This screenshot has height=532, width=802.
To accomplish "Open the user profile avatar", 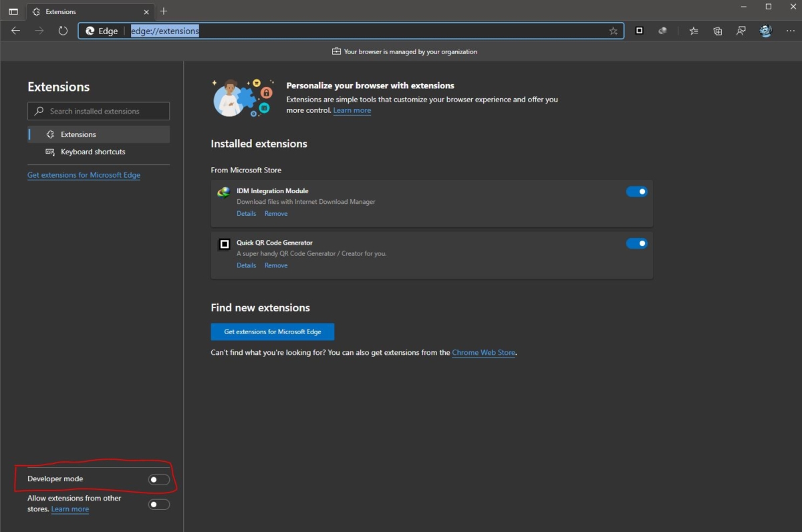I will point(765,31).
